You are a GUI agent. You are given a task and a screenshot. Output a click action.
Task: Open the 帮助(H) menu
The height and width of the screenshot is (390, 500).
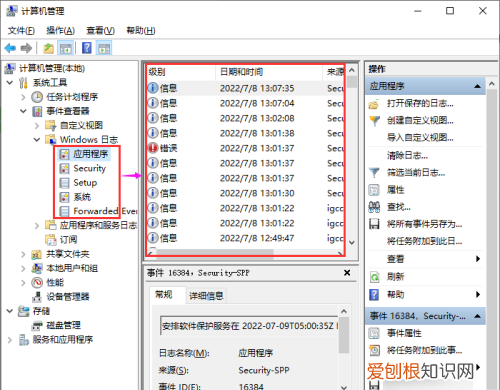coord(141,31)
